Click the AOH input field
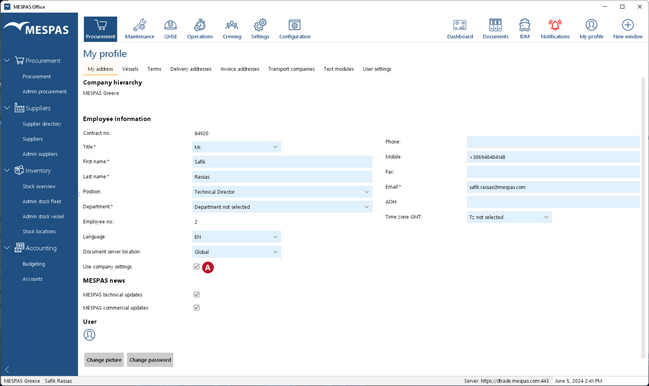 [x=553, y=202]
